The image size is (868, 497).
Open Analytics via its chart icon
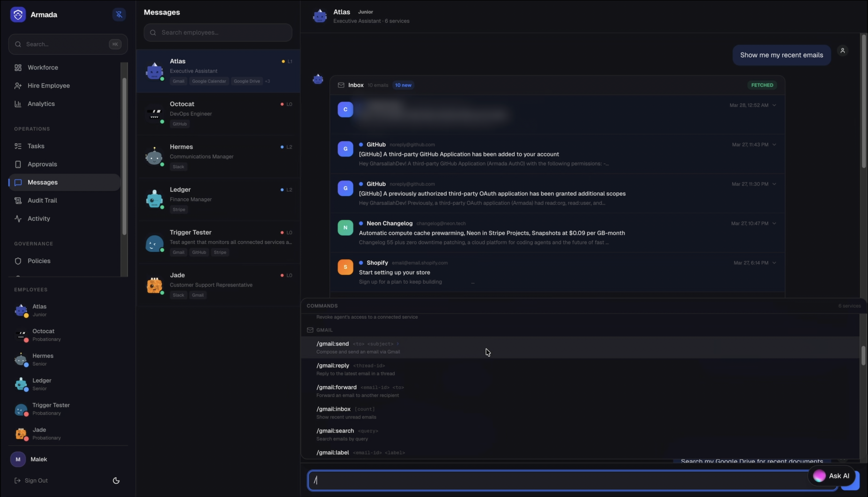coord(18,104)
